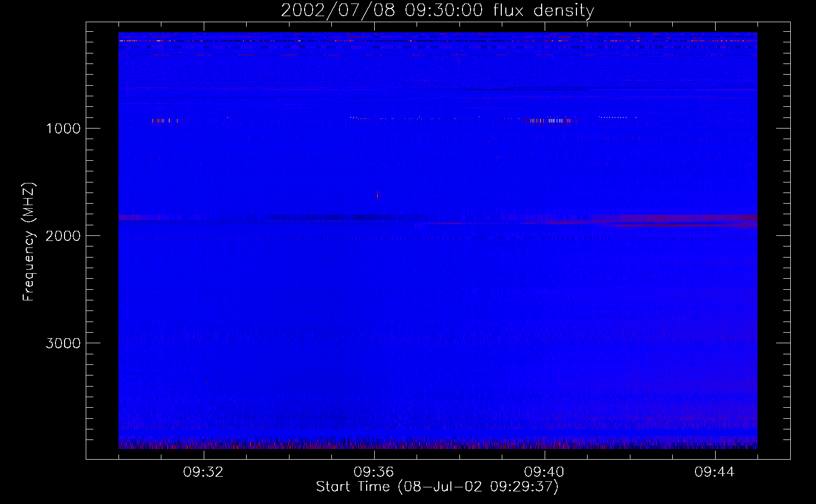Click the 09:36 time tick label

click(374, 472)
